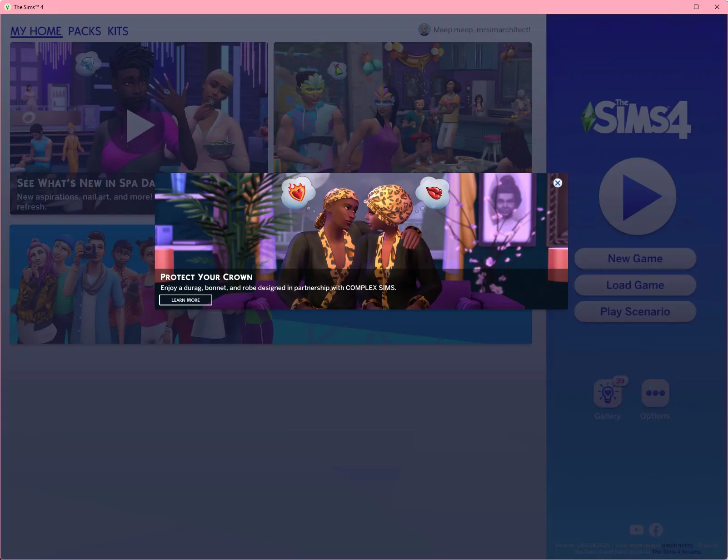Click the Meep meep greeting text
728x560 pixels.
click(482, 30)
